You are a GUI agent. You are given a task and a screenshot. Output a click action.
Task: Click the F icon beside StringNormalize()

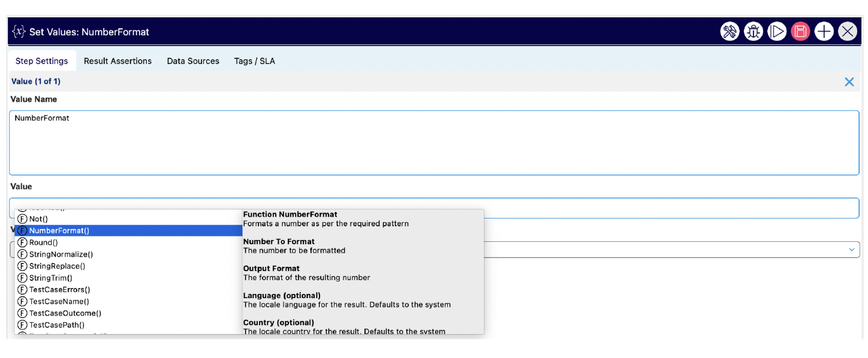point(23,254)
